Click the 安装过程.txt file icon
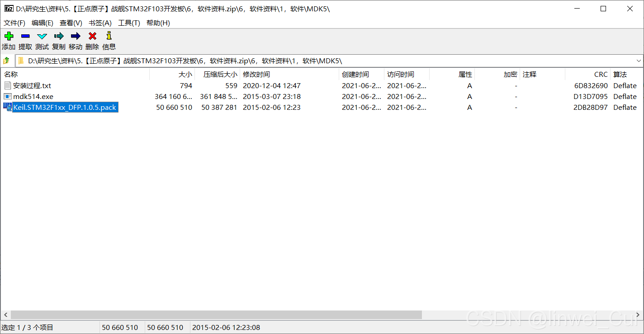Screen dimensions: 644x334 click(8, 85)
